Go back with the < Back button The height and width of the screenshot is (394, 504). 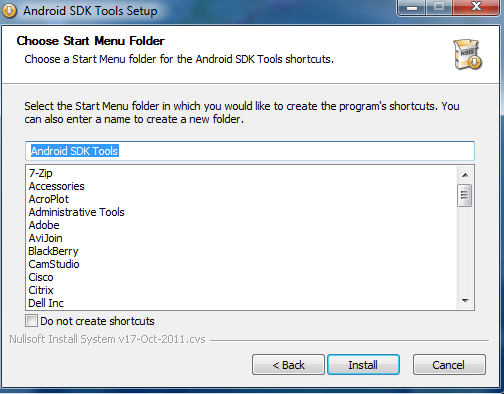[x=288, y=365]
